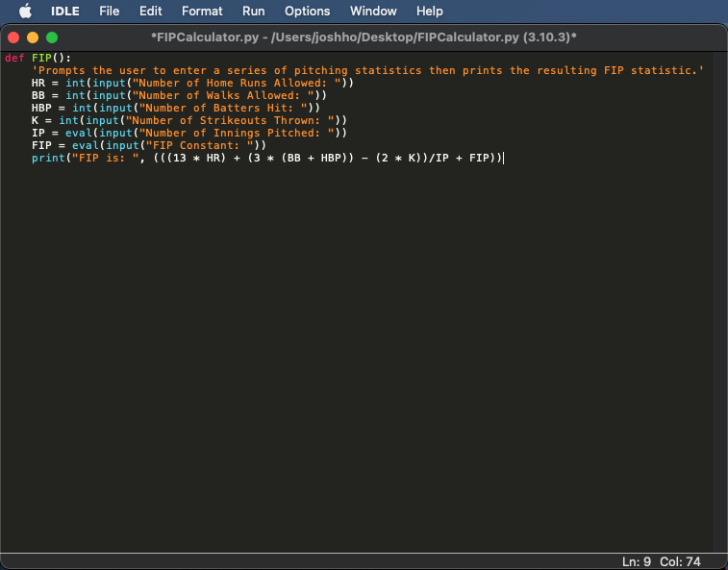Open the Apple menu
This screenshot has width=728, height=570.
pyautogui.click(x=25, y=12)
